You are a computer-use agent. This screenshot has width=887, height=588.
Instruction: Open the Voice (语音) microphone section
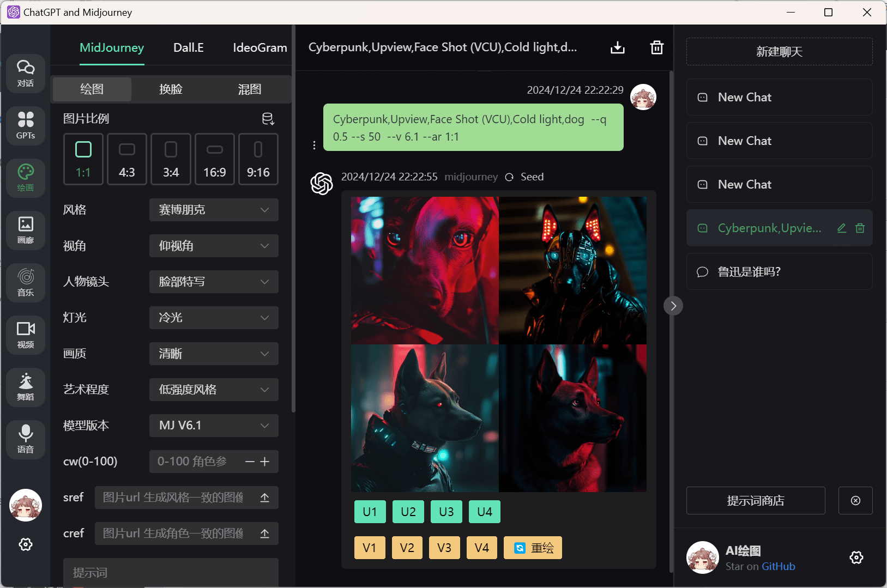coord(26,439)
